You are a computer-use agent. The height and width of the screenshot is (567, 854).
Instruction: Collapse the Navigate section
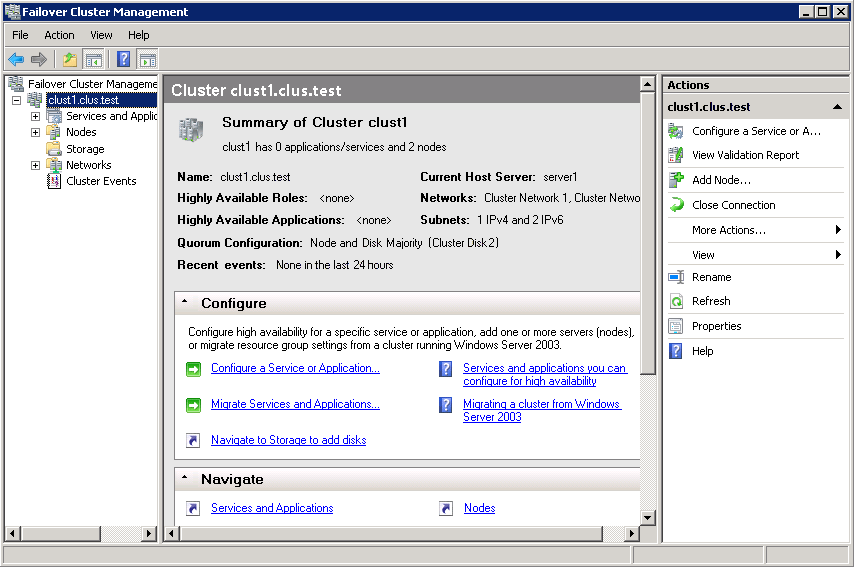[x=185, y=477]
